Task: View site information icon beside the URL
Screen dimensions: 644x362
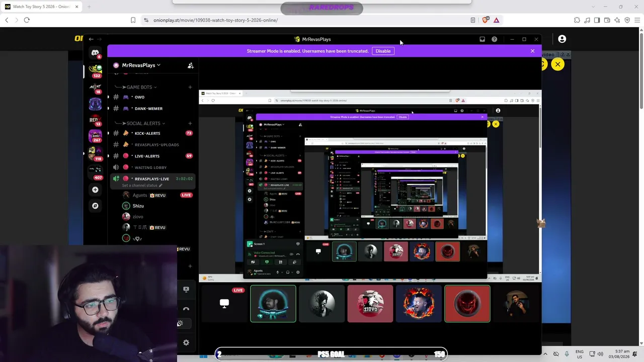Action: click(146, 20)
